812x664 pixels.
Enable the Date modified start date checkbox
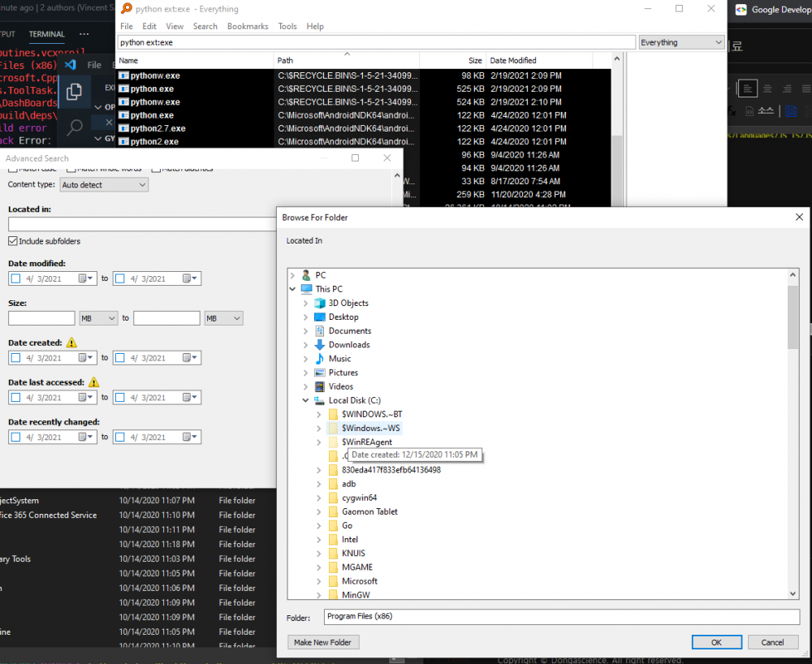(x=16, y=278)
